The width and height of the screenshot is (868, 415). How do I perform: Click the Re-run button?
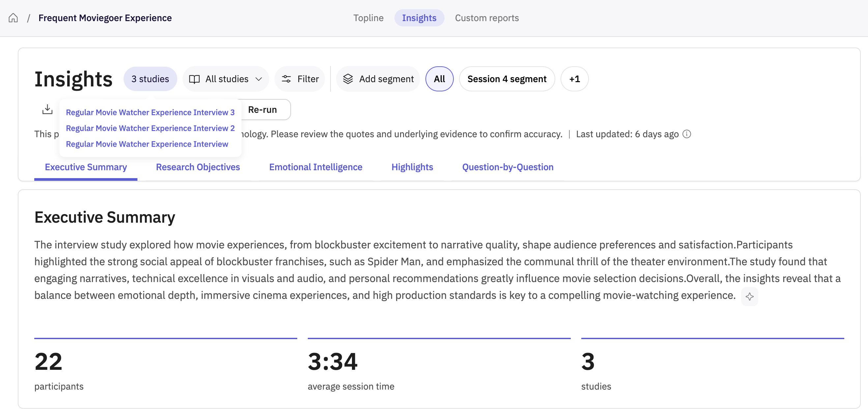263,110
